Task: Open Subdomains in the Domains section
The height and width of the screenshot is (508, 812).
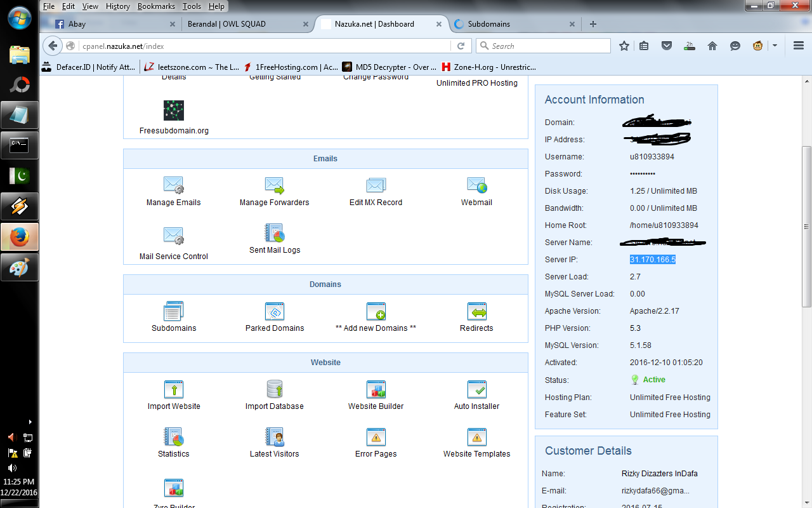Action: [173, 317]
